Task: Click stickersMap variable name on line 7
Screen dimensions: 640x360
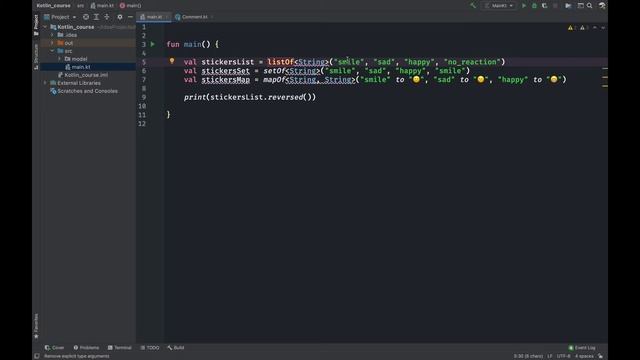Action: (225, 80)
